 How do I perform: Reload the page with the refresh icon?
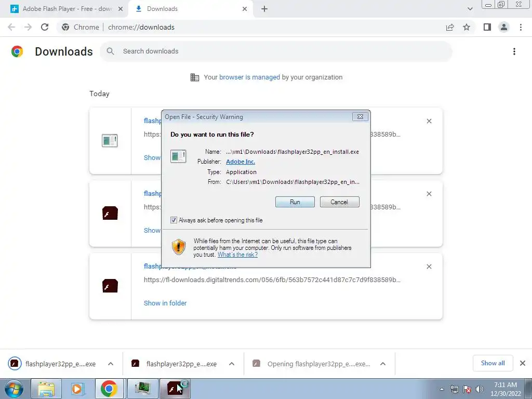coord(45,27)
